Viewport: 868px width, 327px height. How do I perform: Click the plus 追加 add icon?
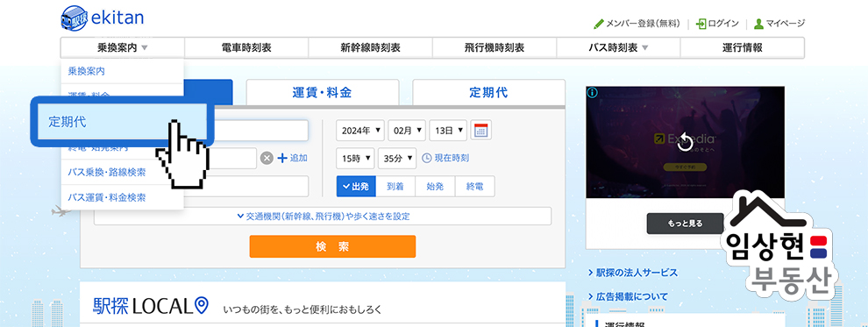[282, 159]
